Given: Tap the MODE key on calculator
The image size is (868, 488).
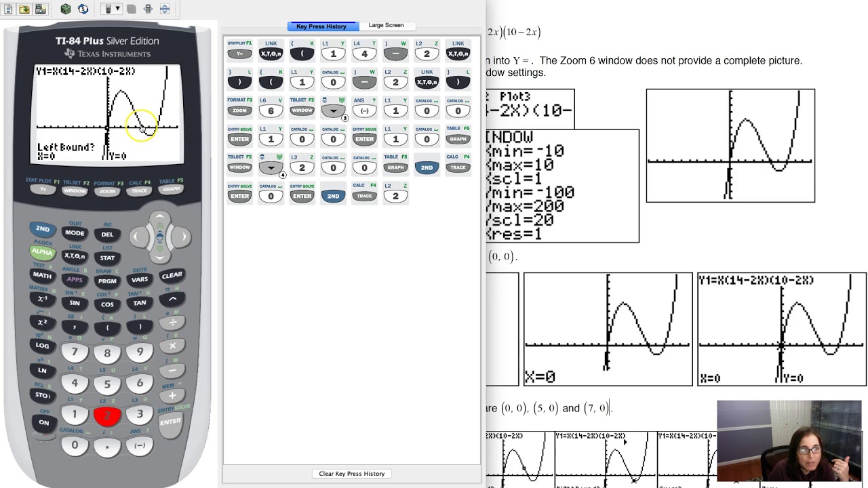Looking at the screenshot, I should point(75,232).
